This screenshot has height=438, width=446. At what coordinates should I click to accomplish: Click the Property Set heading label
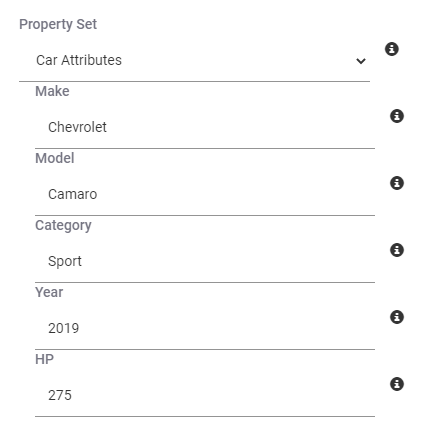pos(58,24)
